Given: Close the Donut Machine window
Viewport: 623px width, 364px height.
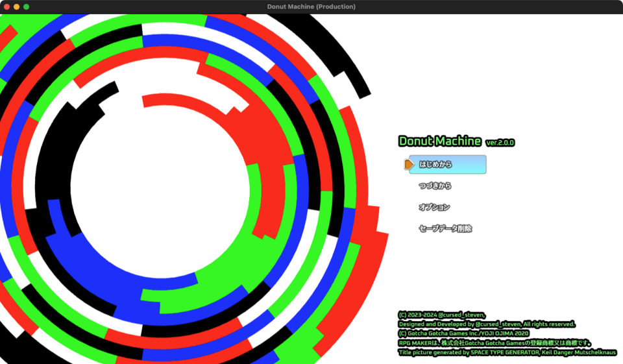Looking at the screenshot, I should (x=6, y=6).
